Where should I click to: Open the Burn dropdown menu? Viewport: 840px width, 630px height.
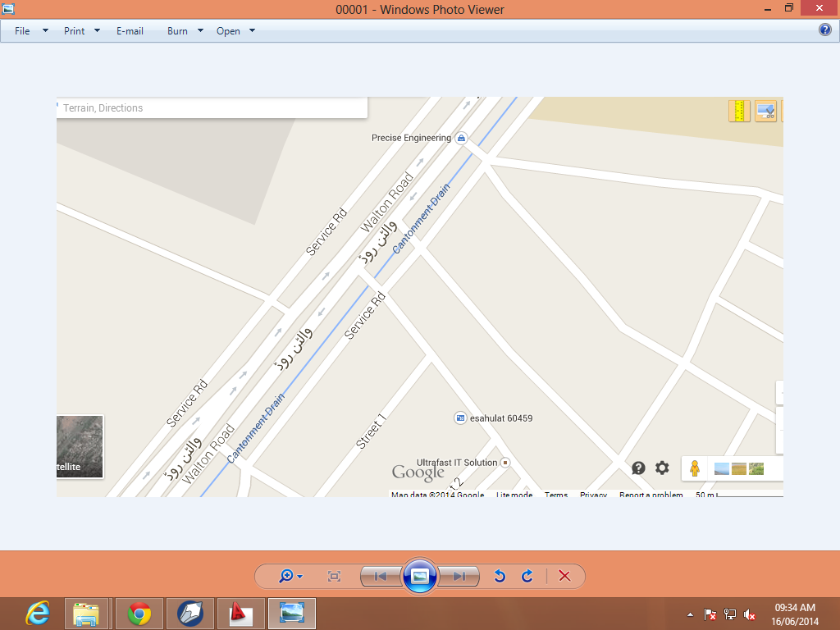tap(200, 31)
